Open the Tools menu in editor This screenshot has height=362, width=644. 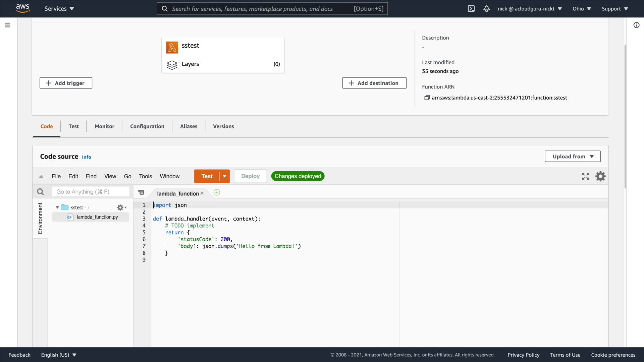pyautogui.click(x=145, y=176)
